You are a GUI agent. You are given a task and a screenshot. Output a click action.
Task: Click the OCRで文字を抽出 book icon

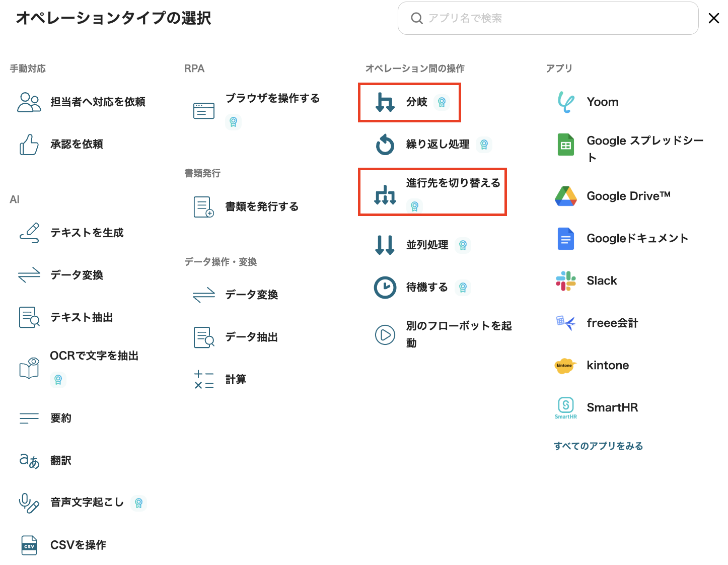coord(29,368)
